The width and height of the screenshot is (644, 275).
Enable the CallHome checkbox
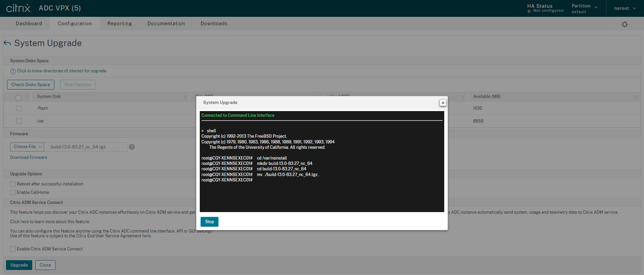point(13,193)
